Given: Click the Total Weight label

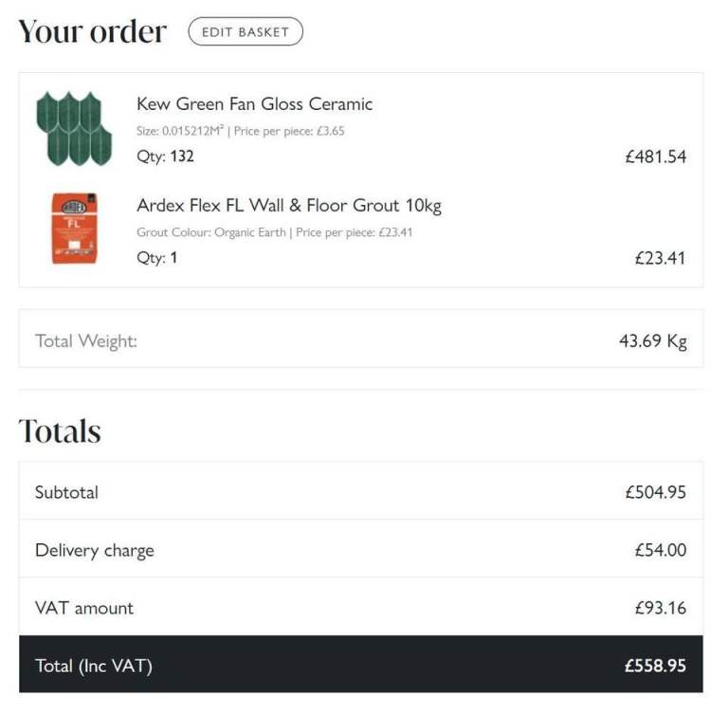Looking at the screenshot, I should (x=86, y=341).
